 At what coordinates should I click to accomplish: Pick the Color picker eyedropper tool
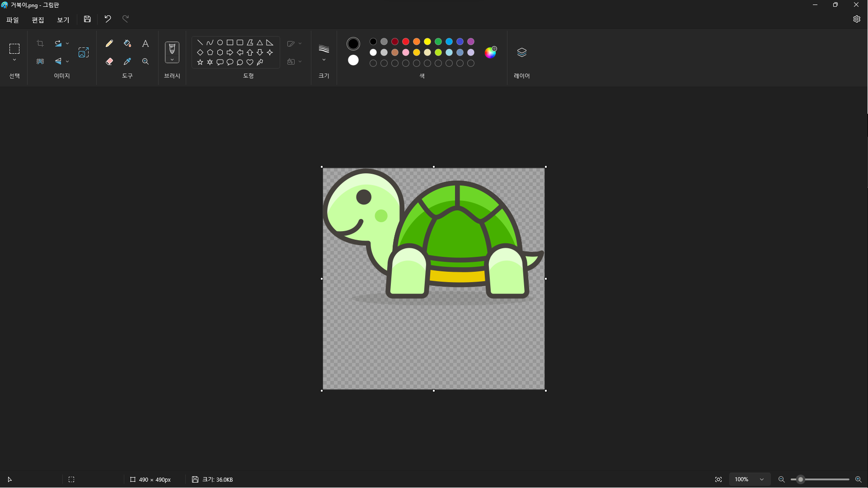coord(127,61)
